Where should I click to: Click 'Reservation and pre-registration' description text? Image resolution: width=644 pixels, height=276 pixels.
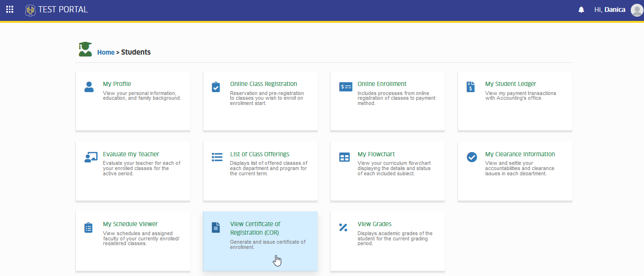[x=267, y=98]
